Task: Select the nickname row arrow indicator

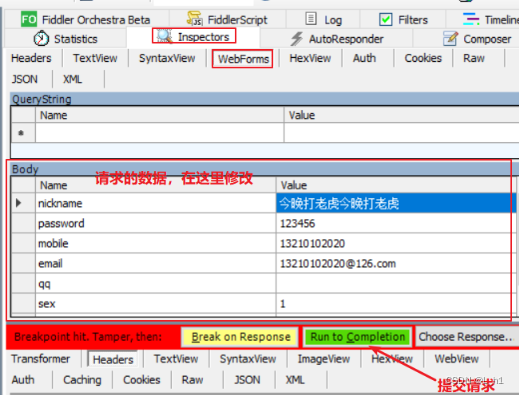Action: point(19,203)
